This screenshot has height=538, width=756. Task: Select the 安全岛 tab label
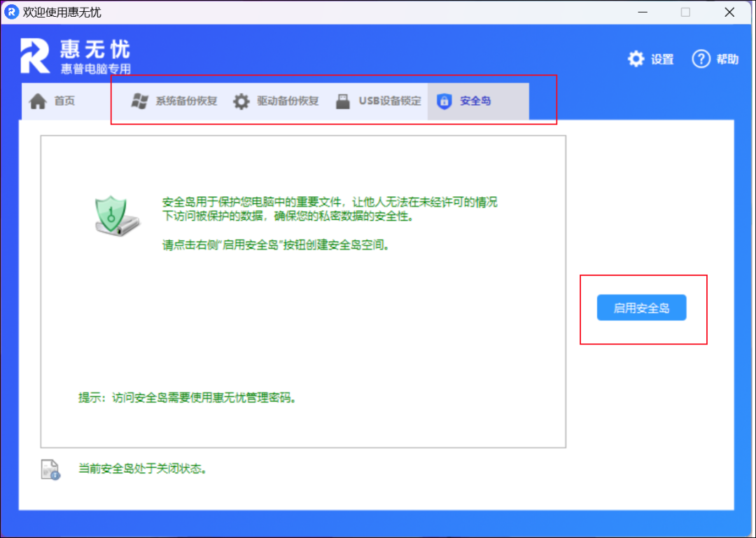pos(475,102)
